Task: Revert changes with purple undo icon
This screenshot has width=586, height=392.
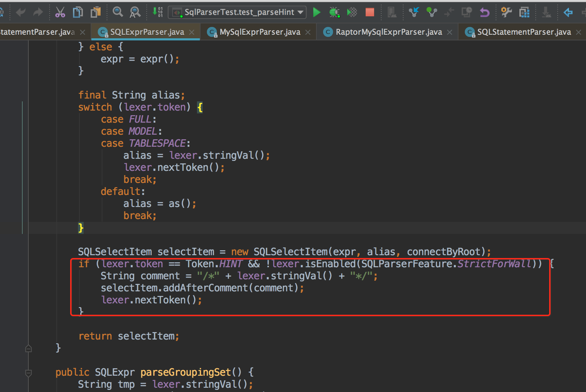Action: click(x=484, y=12)
